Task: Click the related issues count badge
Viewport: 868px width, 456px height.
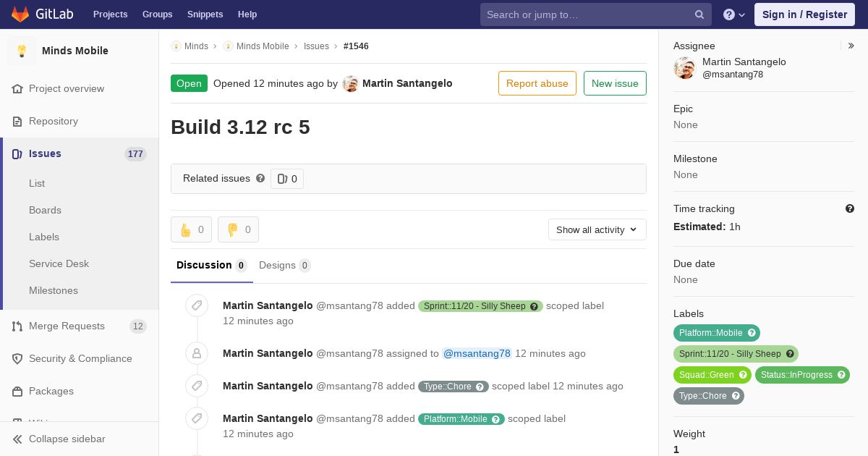Action: tap(287, 179)
